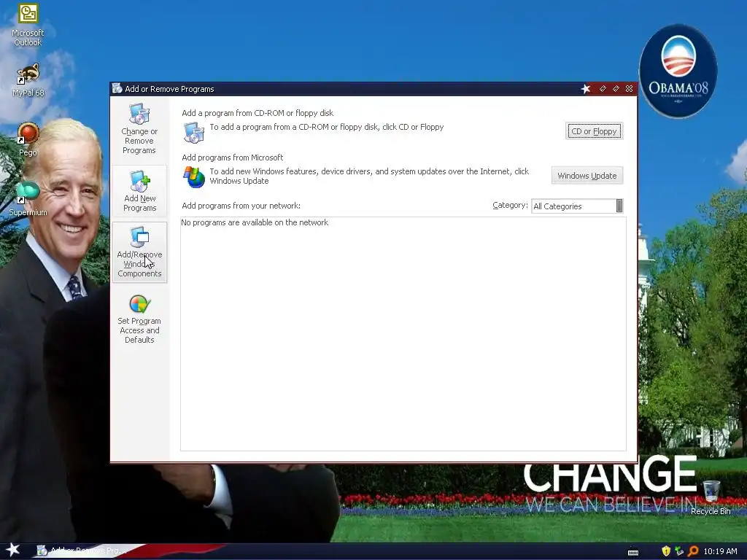Click the network connection tray icon
This screenshot has height=560, width=747.
(679, 551)
